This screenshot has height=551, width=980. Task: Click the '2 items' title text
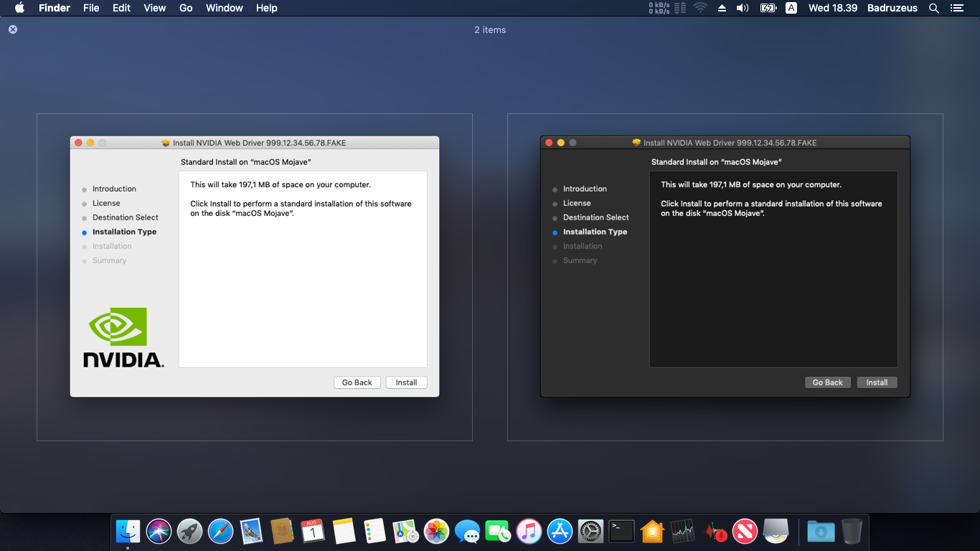tap(490, 29)
